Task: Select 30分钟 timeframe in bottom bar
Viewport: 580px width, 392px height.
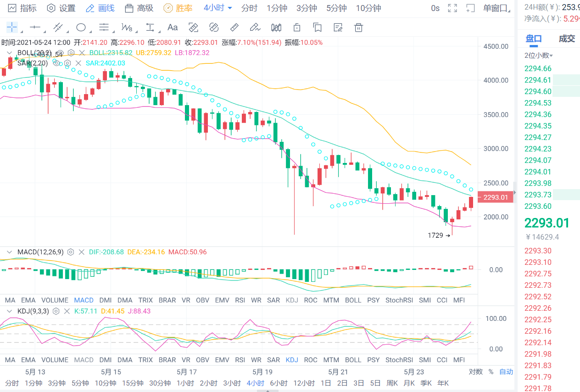Action: [160, 383]
